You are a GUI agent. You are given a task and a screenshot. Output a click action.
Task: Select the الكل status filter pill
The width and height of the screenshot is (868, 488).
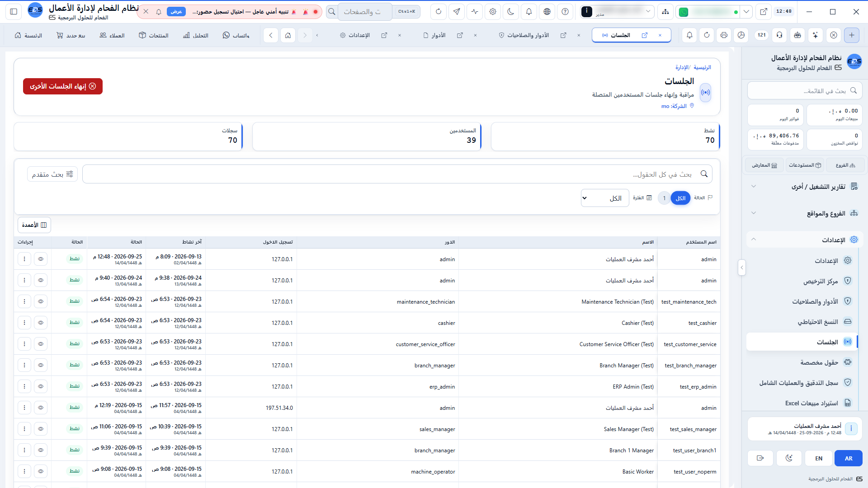680,198
